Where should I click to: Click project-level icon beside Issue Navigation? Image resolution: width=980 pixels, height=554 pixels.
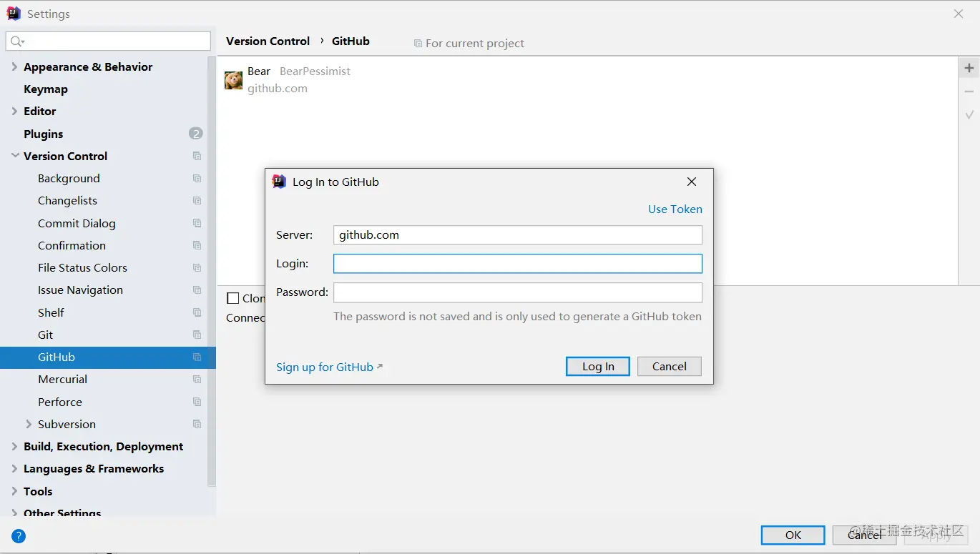(x=197, y=290)
